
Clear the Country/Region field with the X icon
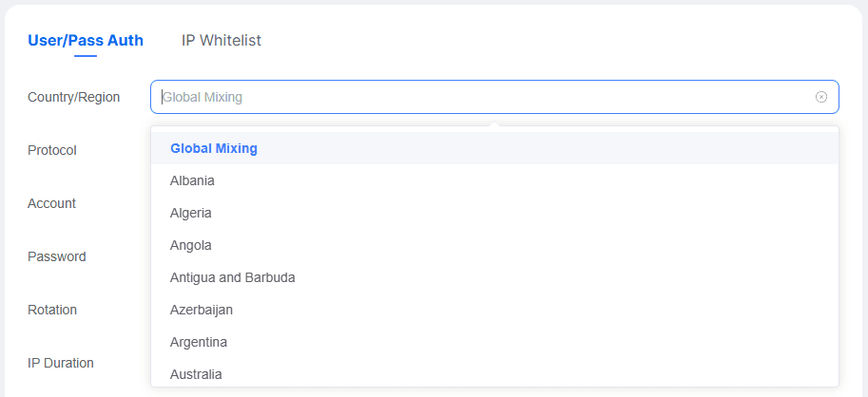pos(821,97)
